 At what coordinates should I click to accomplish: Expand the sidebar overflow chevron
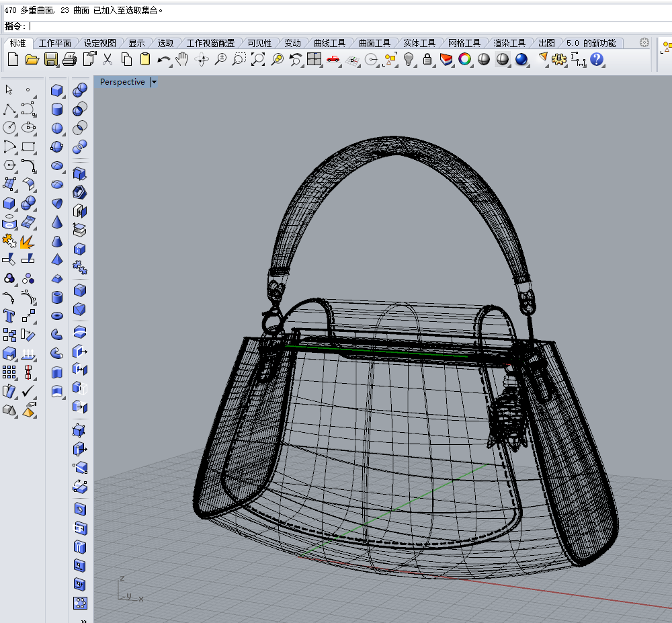(x=84, y=620)
